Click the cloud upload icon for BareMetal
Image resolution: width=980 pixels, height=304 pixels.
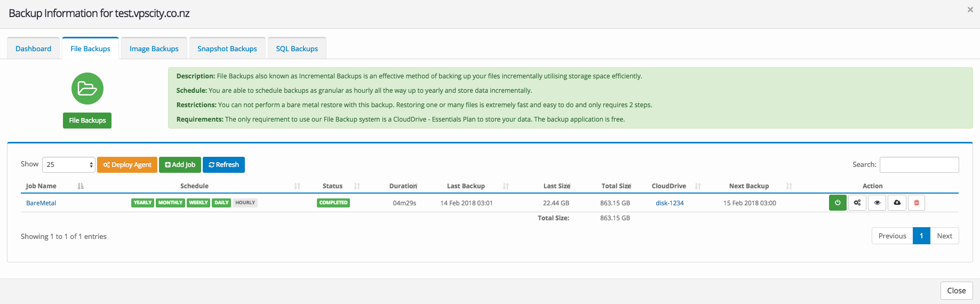point(897,203)
